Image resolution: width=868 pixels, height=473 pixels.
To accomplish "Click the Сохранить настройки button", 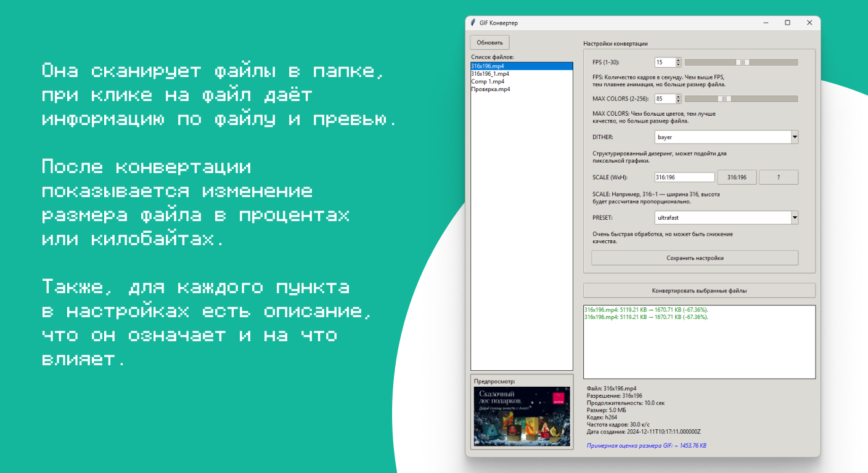I will tap(695, 258).
